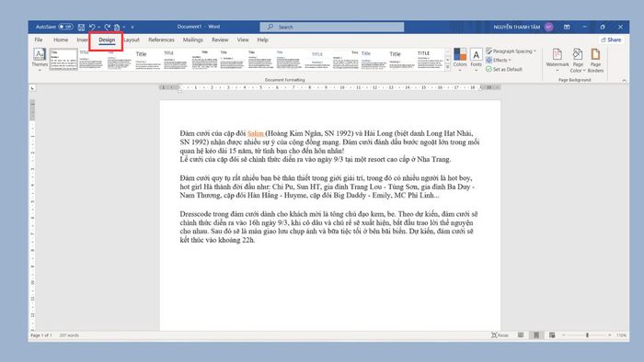The width and height of the screenshot is (644, 362).
Task: Open the File tab
Action: pyautogui.click(x=39, y=40)
